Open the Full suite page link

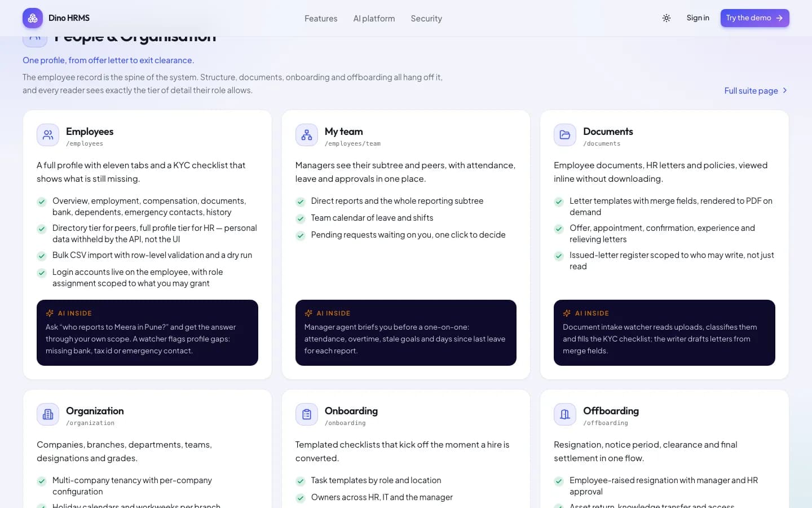[x=755, y=90]
